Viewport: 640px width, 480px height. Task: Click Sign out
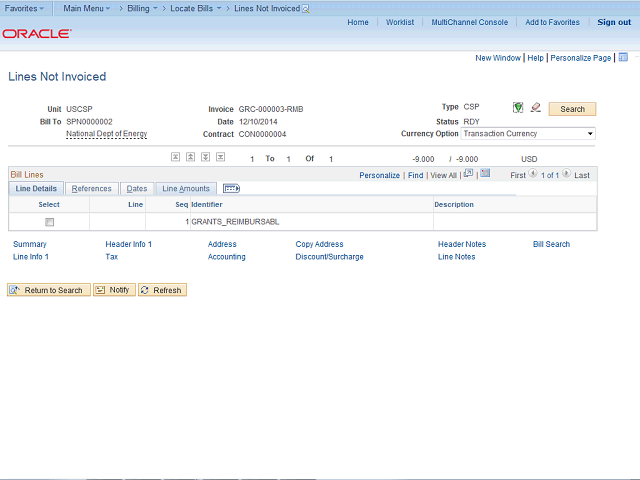[614, 22]
